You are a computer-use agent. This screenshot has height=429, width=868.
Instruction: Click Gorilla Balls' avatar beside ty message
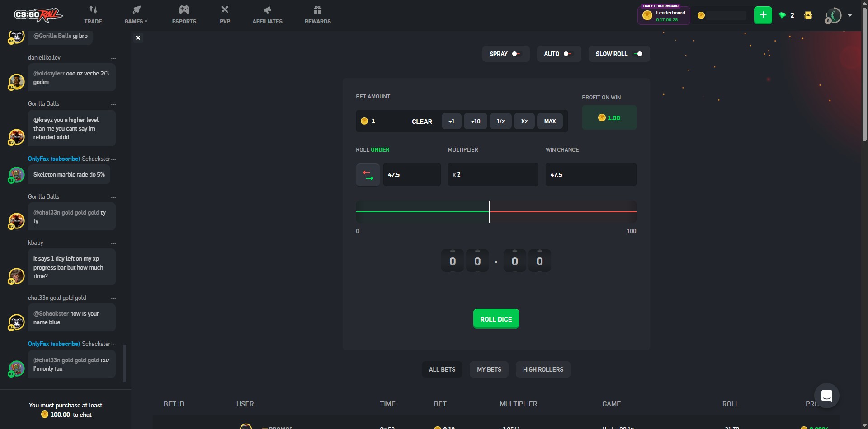click(x=17, y=221)
